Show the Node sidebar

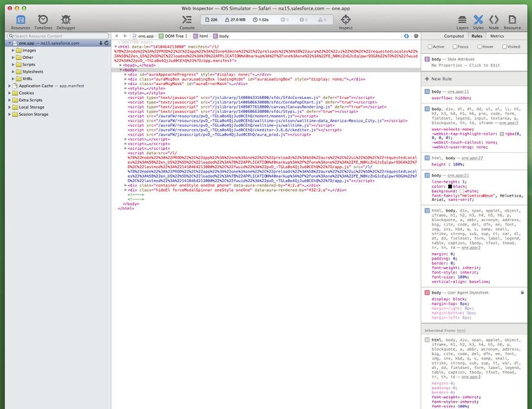point(494,22)
